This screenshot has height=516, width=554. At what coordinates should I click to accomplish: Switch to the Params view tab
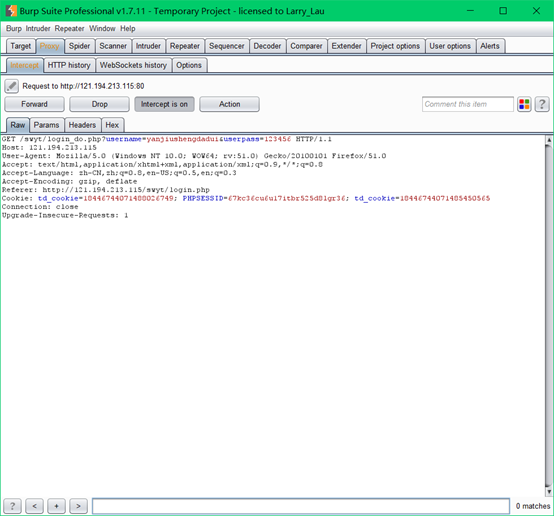[46, 125]
